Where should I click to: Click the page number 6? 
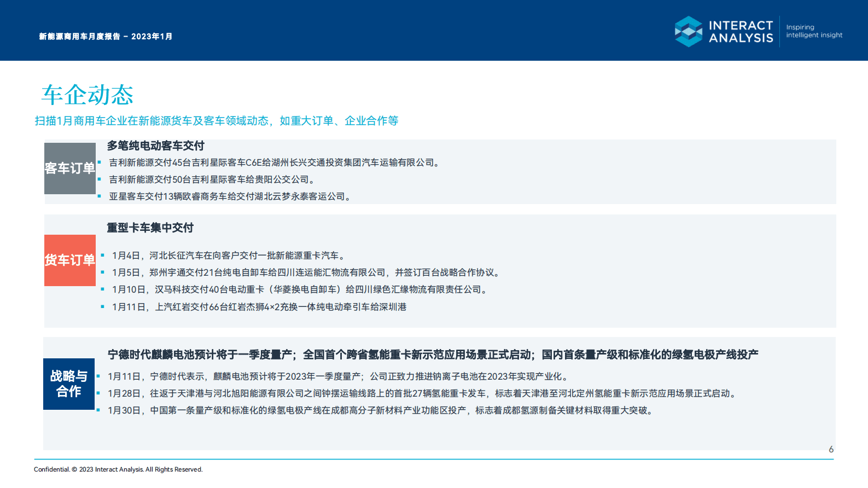[831, 449]
